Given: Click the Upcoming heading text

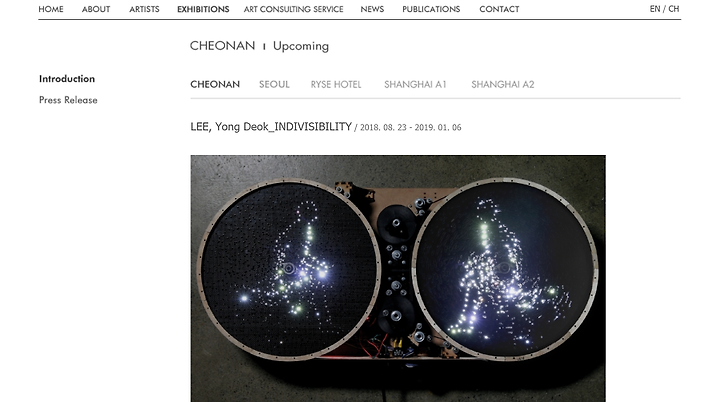Looking at the screenshot, I should tap(301, 46).
